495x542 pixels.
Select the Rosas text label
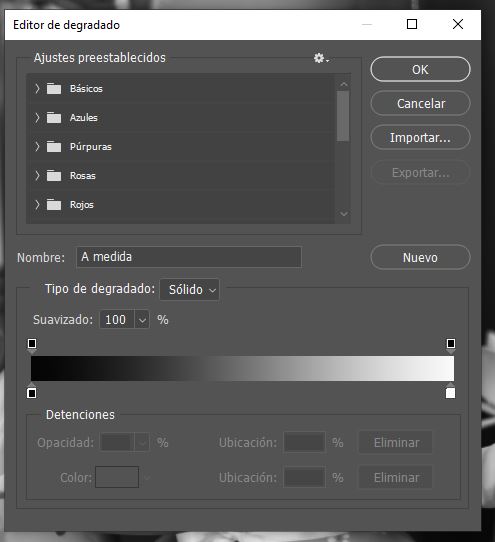[83, 176]
